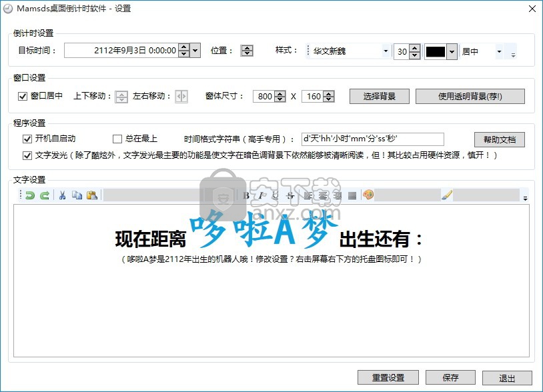543x392 pixels.
Task: Justify text alignment
Action: coord(352,195)
